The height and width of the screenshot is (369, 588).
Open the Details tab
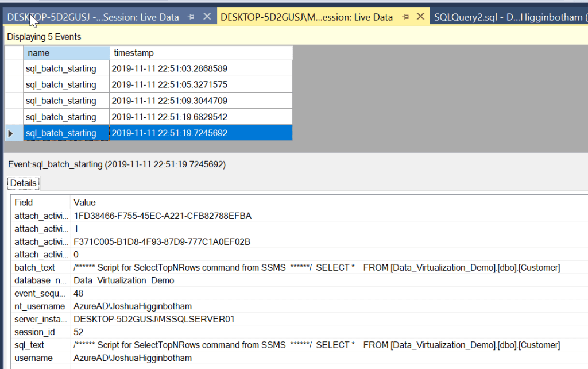click(24, 183)
